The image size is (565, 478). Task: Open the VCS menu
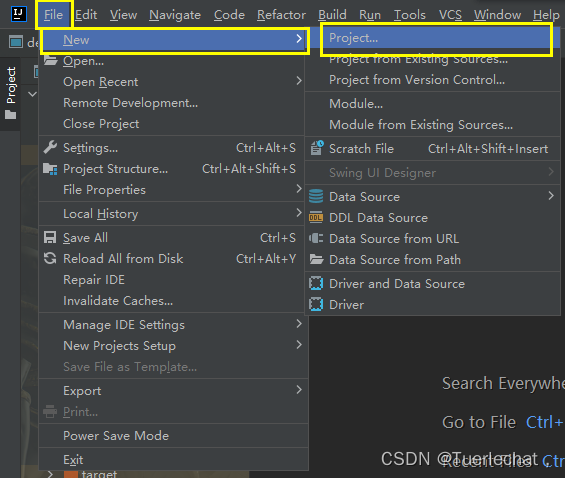click(450, 15)
